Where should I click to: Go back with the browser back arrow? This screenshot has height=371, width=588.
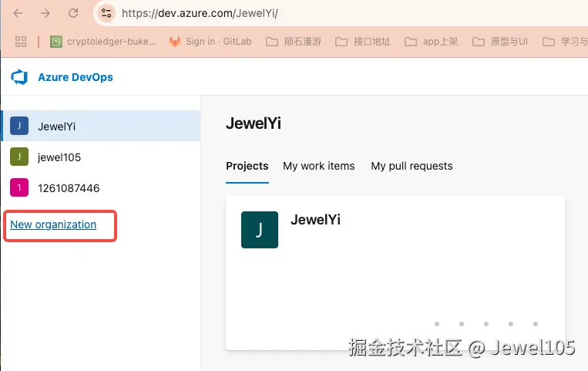click(x=18, y=14)
